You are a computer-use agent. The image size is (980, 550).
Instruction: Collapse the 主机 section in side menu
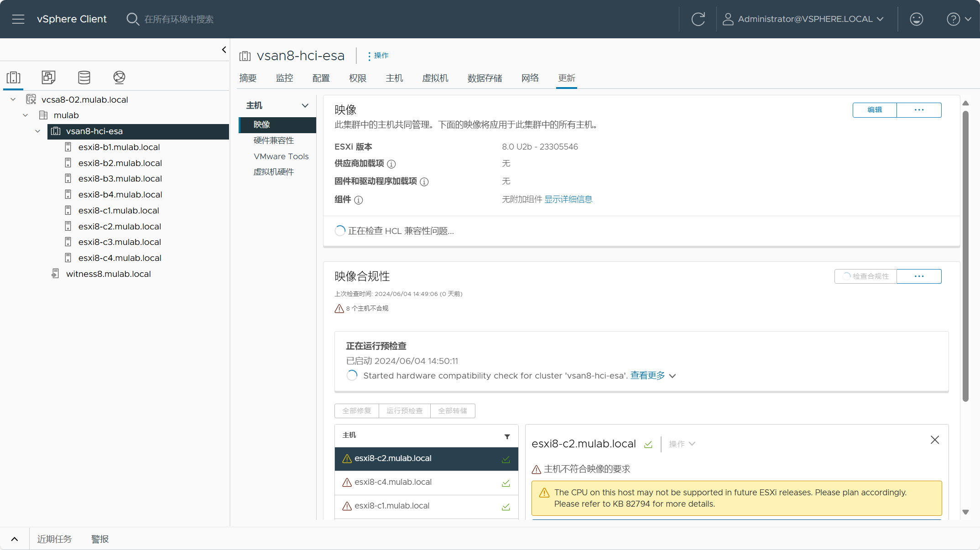pos(305,106)
